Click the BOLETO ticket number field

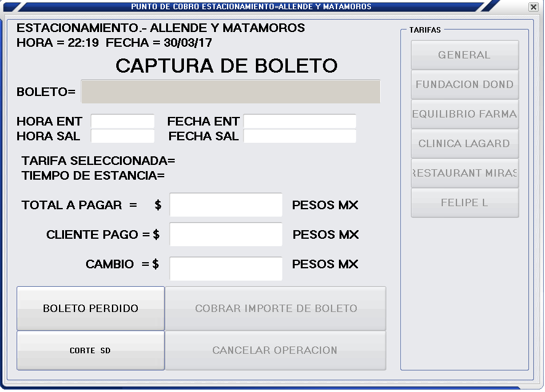pyautogui.click(x=231, y=92)
